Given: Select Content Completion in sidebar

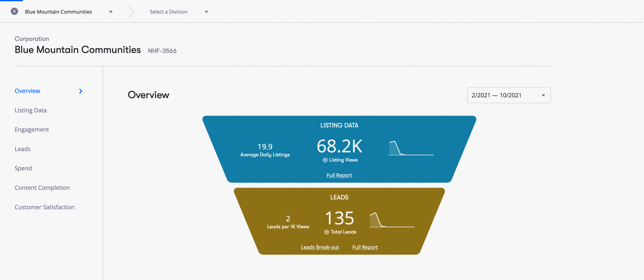Looking at the screenshot, I should [x=42, y=188].
